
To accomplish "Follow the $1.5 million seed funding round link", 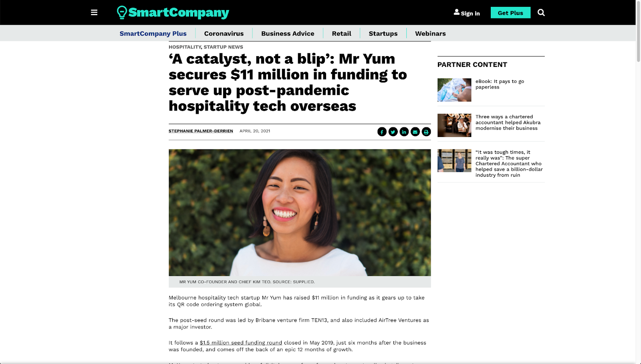I will (x=241, y=343).
